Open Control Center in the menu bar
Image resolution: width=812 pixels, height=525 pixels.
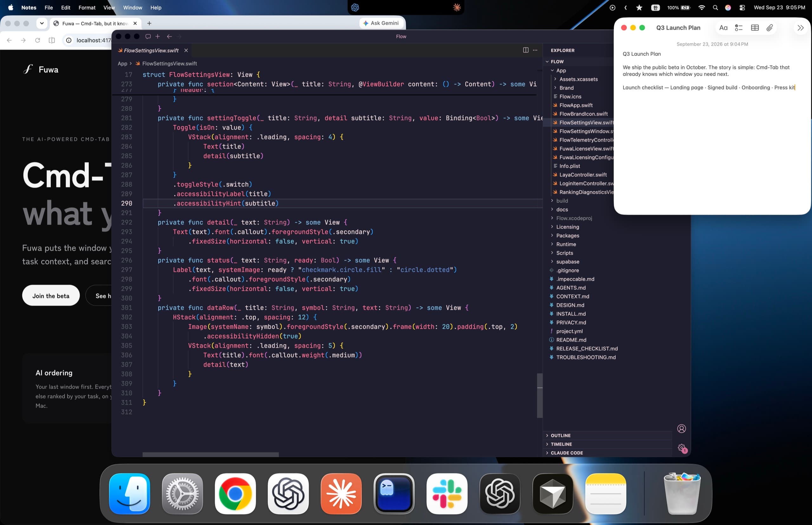click(742, 8)
